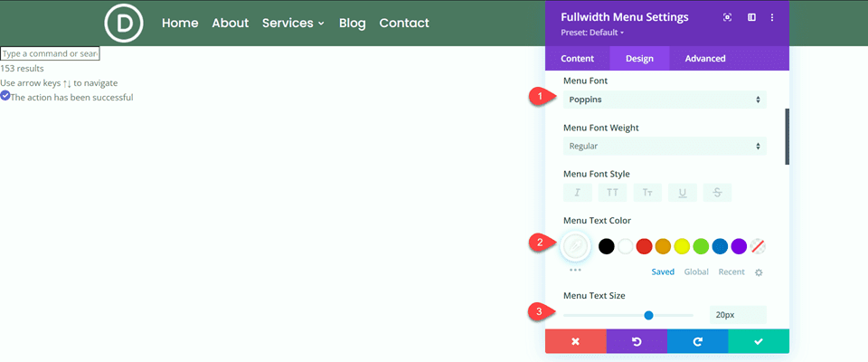
Task: Select the purple color swatch
Action: point(739,246)
